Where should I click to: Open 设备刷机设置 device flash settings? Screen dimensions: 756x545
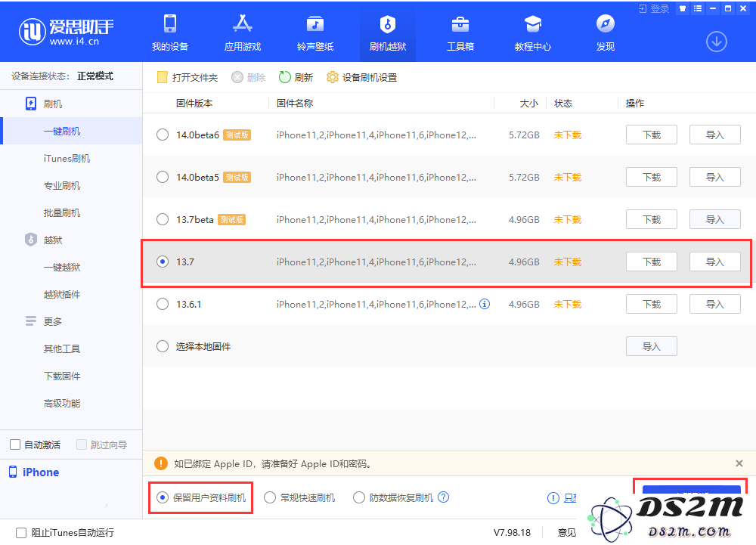tap(361, 77)
